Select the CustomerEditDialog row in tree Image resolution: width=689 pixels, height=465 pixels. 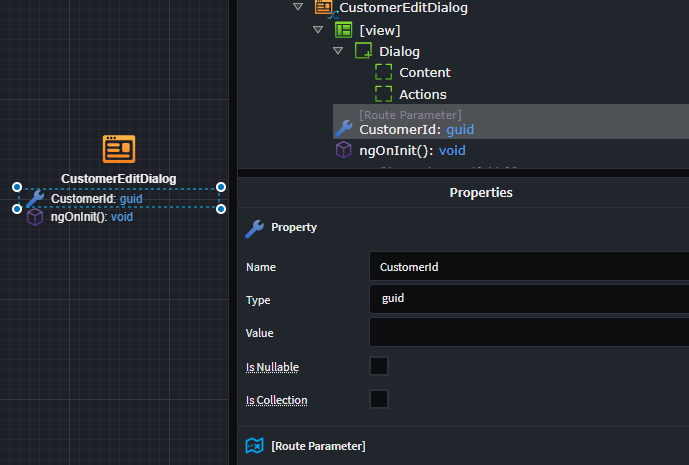403,7
